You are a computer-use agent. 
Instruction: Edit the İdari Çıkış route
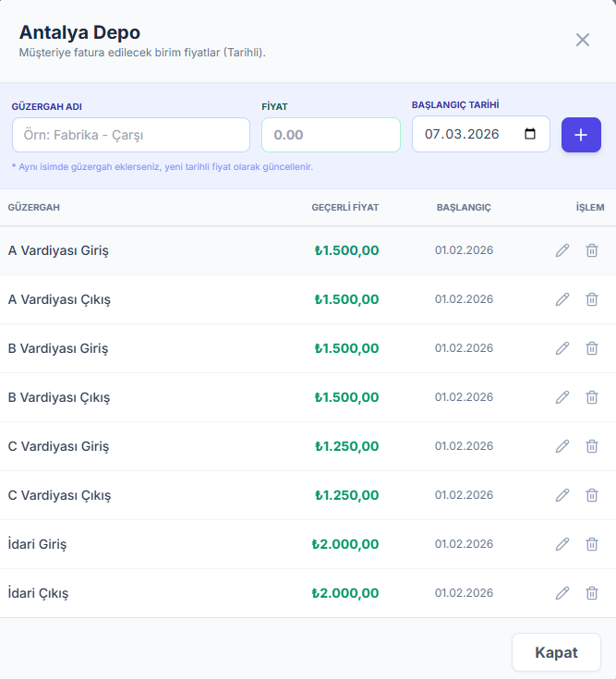point(562,593)
